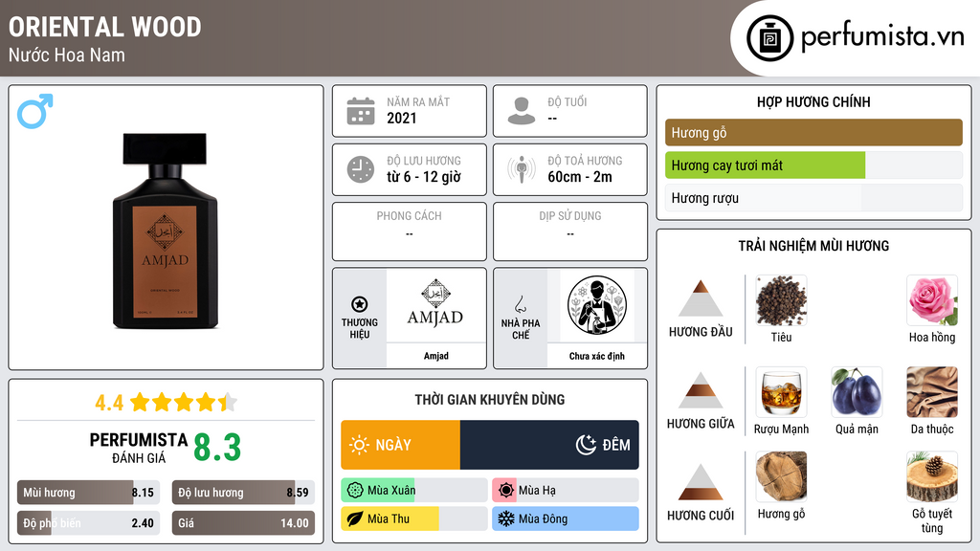Image resolution: width=980 pixels, height=551 pixels.
Task: Click the ORIENTAL WOOD title
Action: pyautogui.click(x=105, y=27)
